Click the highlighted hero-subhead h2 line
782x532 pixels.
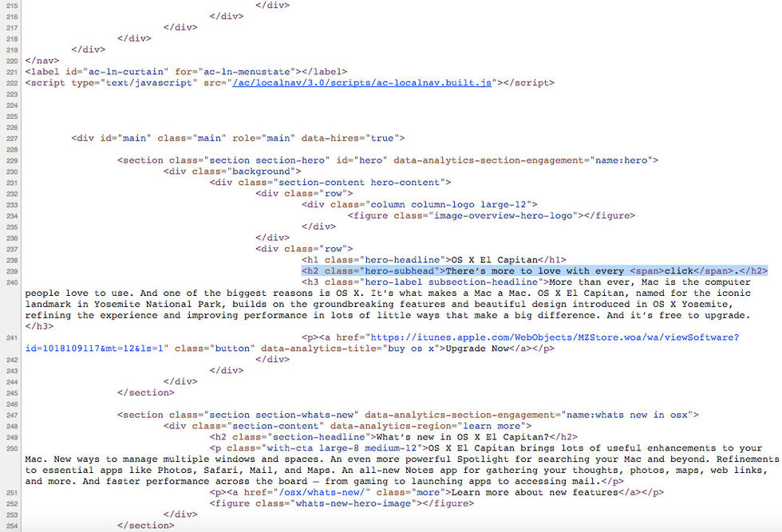pyautogui.click(x=534, y=271)
